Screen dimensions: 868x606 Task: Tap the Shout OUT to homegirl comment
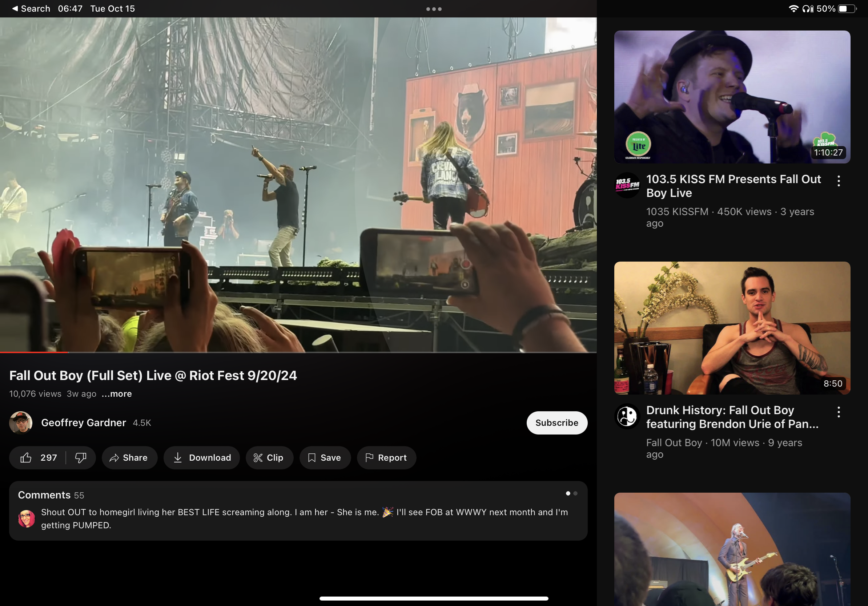(304, 518)
